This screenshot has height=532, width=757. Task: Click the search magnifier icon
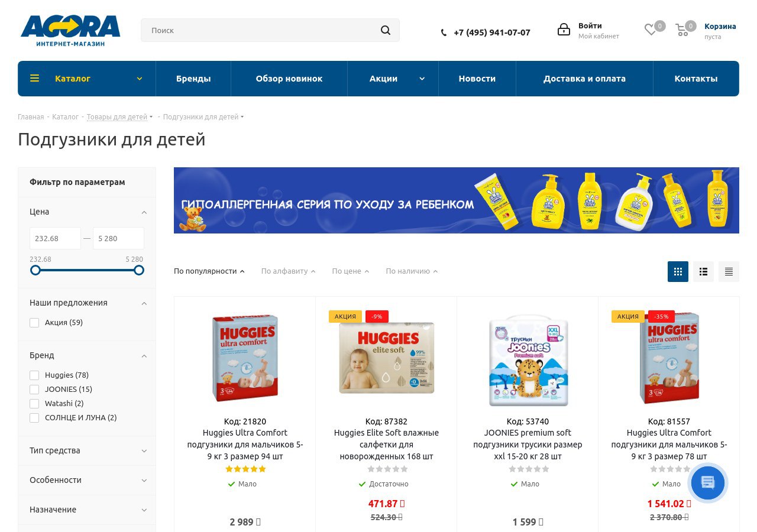(386, 30)
